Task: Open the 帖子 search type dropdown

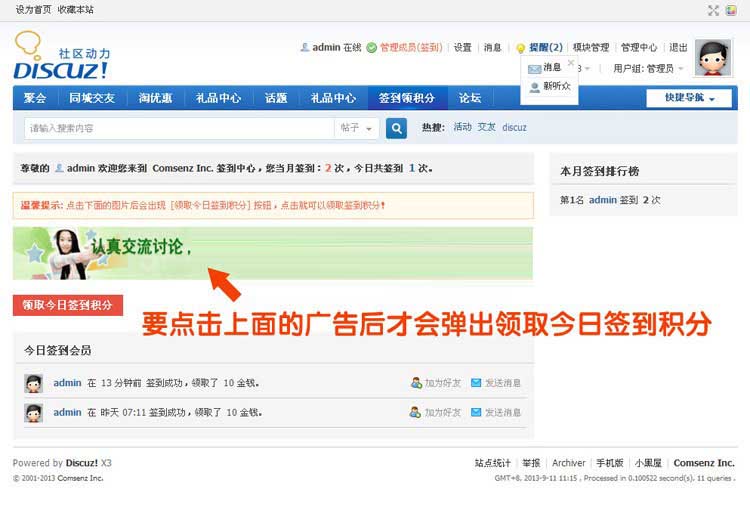Action: point(356,128)
